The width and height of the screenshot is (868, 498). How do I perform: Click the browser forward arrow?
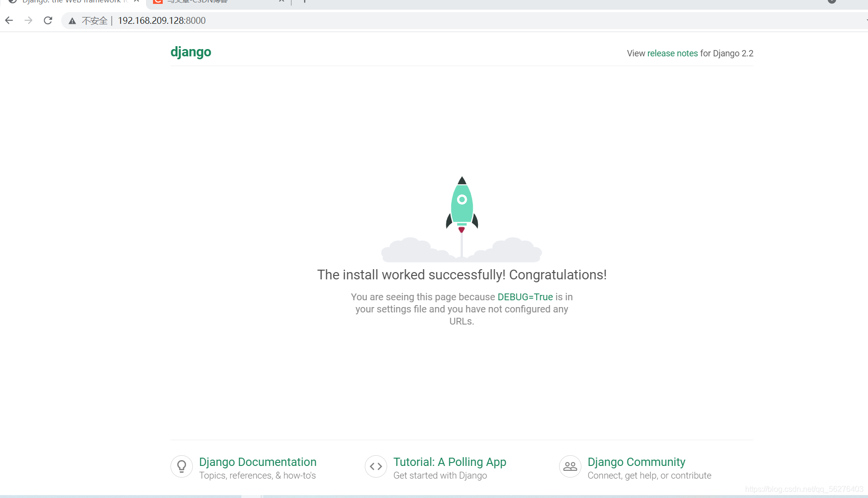tap(28, 20)
